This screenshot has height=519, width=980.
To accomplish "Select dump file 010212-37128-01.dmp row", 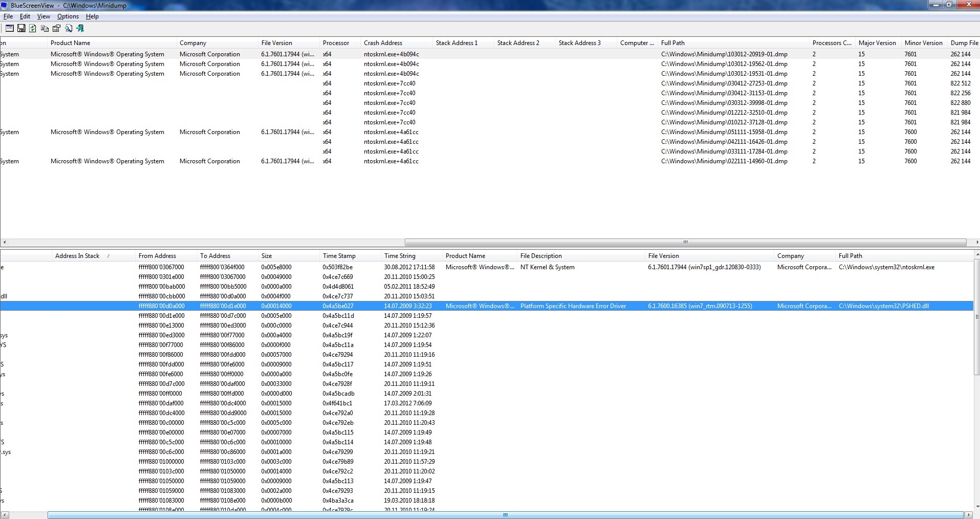I will click(490, 122).
